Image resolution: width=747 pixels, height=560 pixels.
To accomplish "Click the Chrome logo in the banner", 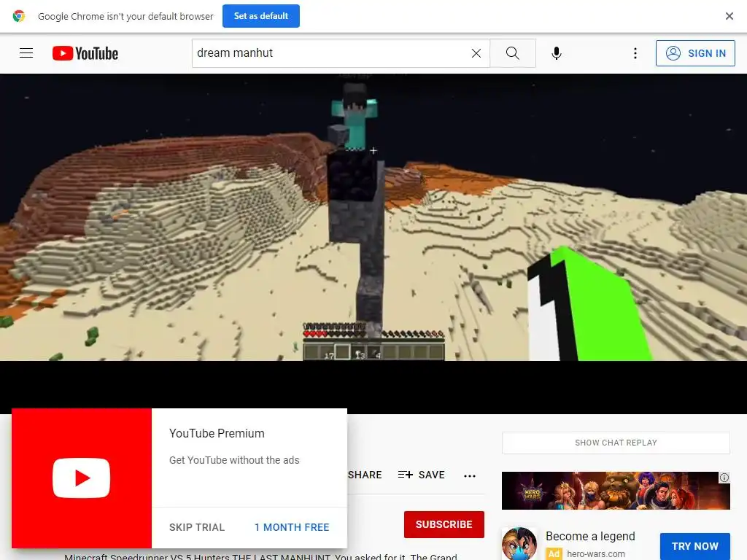I will 18,16.
